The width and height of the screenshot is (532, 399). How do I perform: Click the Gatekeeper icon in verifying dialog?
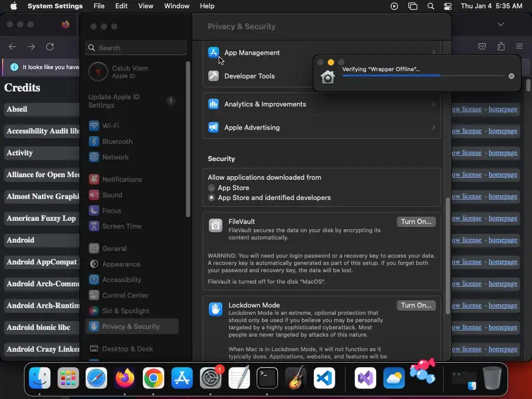[x=328, y=77]
